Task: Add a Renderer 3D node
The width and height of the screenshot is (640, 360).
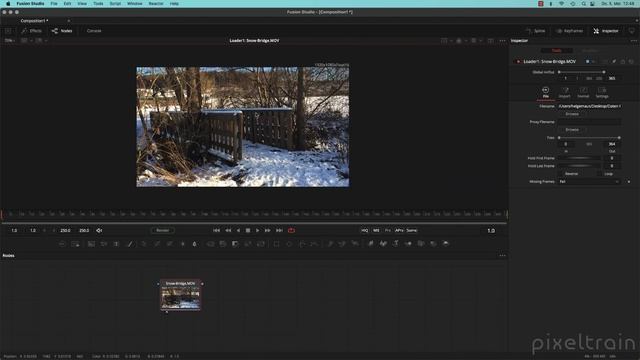Action: [446, 244]
